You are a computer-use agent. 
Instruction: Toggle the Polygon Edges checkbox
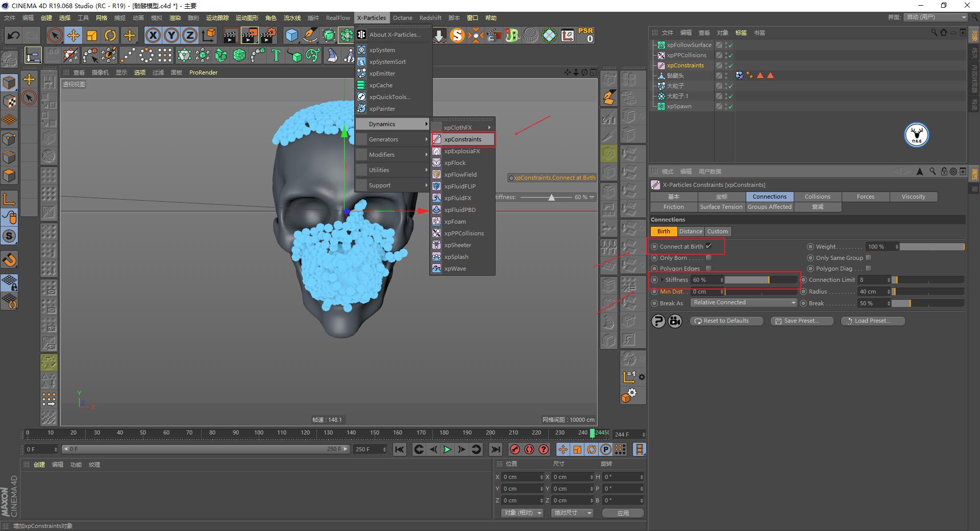[709, 268]
